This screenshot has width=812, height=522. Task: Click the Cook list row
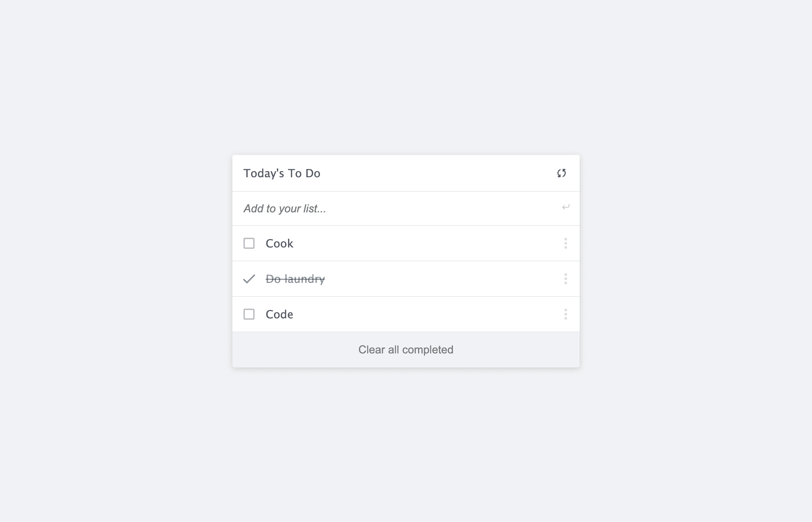[406, 243]
